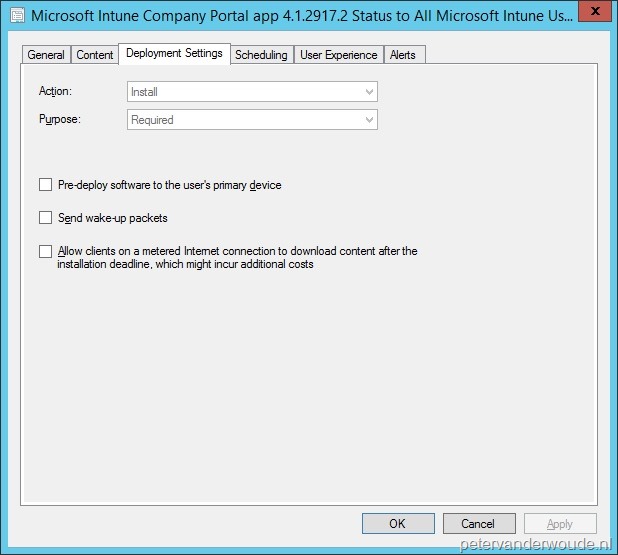The width and height of the screenshot is (618, 555).
Task: Open the Action dropdown showing Install
Action: coord(252,92)
